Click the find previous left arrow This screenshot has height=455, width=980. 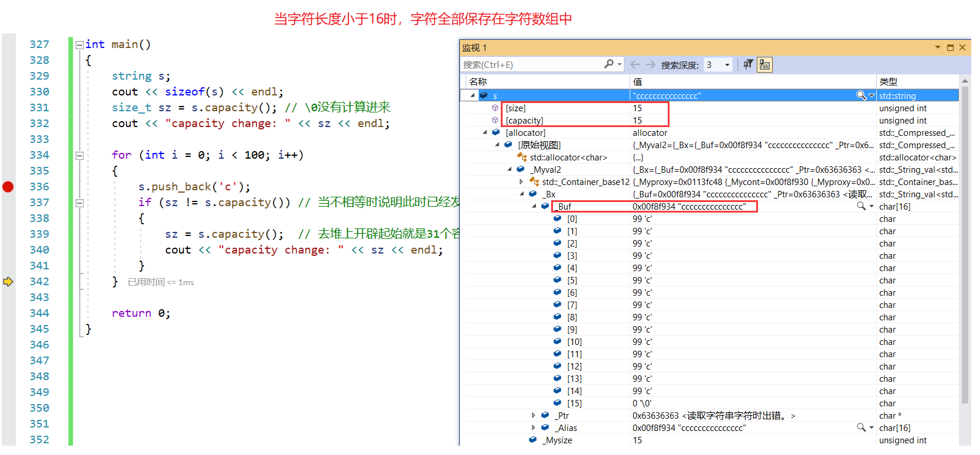[635, 64]
